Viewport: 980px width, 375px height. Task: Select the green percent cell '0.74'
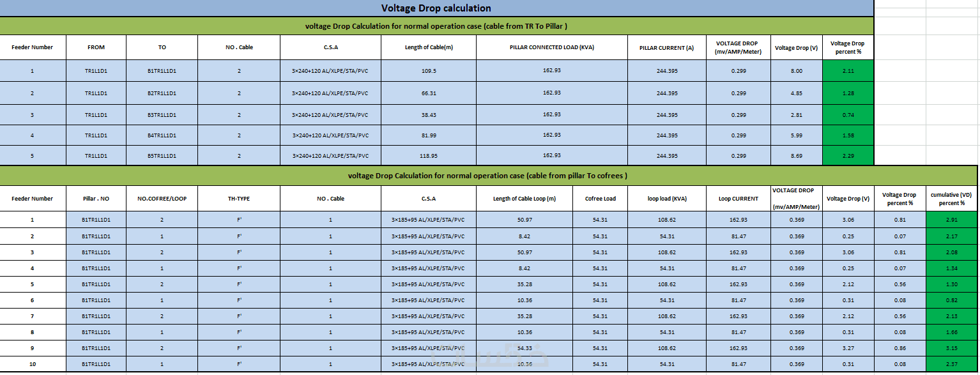tap(848, 115)
